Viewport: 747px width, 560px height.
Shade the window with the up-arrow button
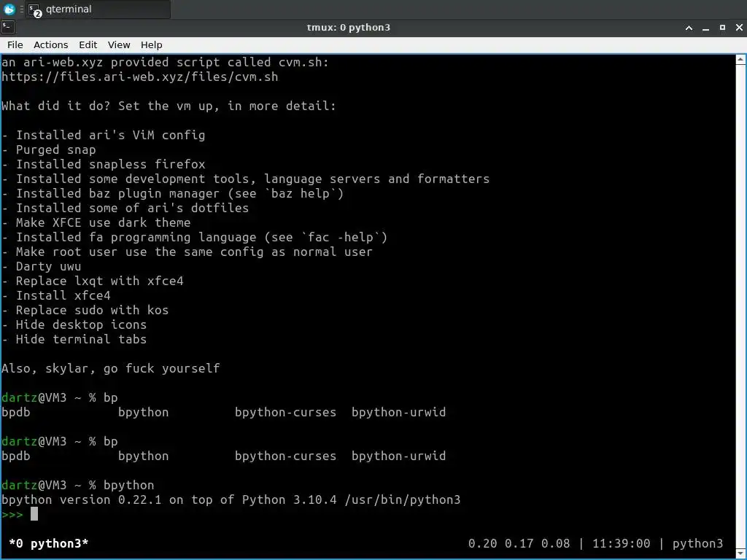click(x=689, y=28)
